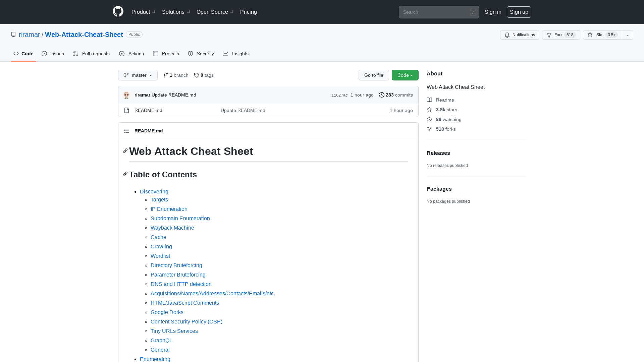The height and width of the screenshot is (362, 644).
Task: Expand the Product menu in the header
Action: [x=144, y=12]
